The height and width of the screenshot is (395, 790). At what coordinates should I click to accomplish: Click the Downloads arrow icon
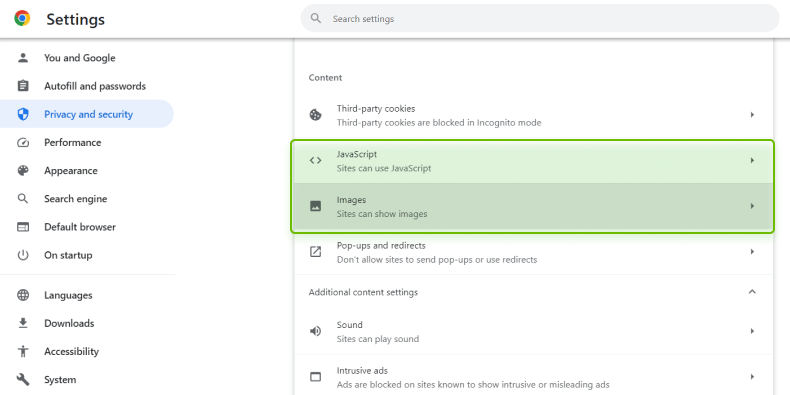(x=23, y=323)
